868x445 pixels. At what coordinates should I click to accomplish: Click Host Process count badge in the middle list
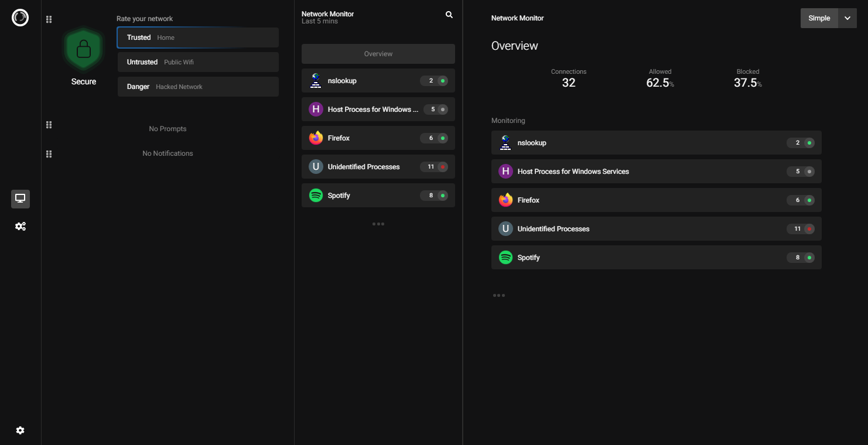point(436,109)
